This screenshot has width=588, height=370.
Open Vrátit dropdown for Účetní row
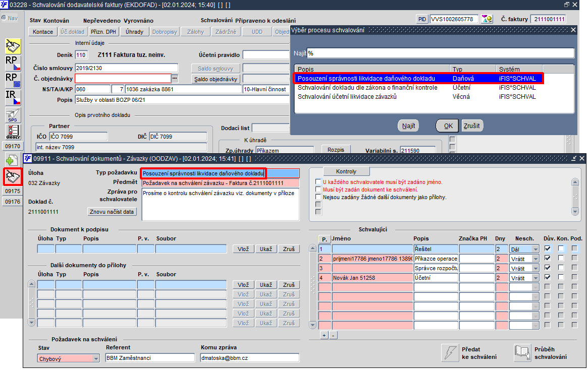click(536, 278)
